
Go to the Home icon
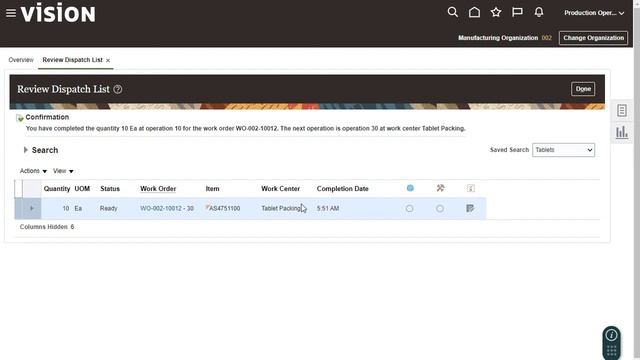coord(474,12)
